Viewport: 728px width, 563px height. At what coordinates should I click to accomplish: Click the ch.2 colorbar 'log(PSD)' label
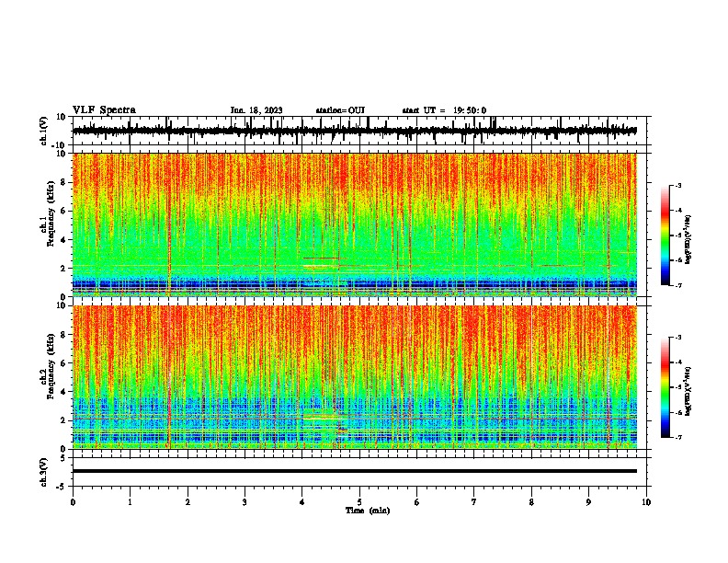(688, 391)
